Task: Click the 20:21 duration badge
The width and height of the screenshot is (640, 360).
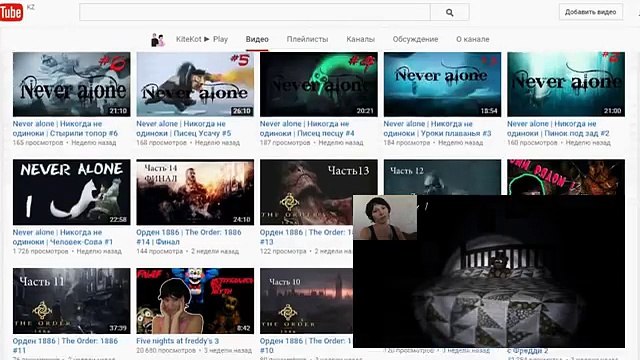Action: tap(365, 111)
